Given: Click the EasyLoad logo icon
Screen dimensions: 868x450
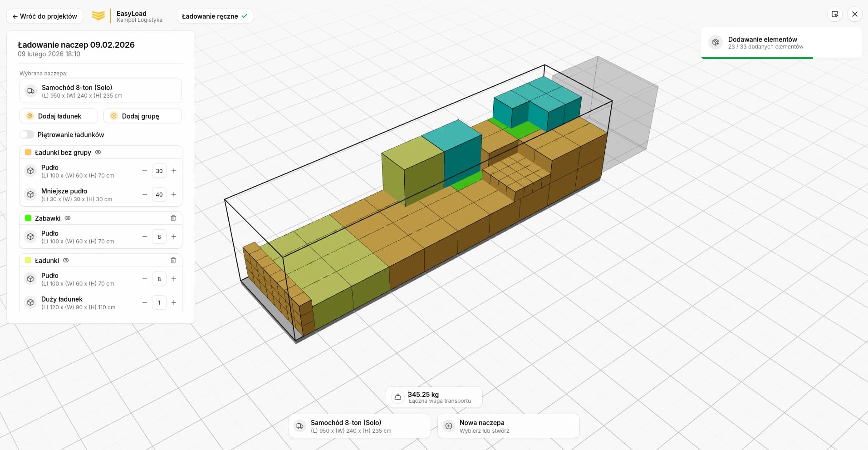Looking at the screenshot, I should [x=98, y=16].
